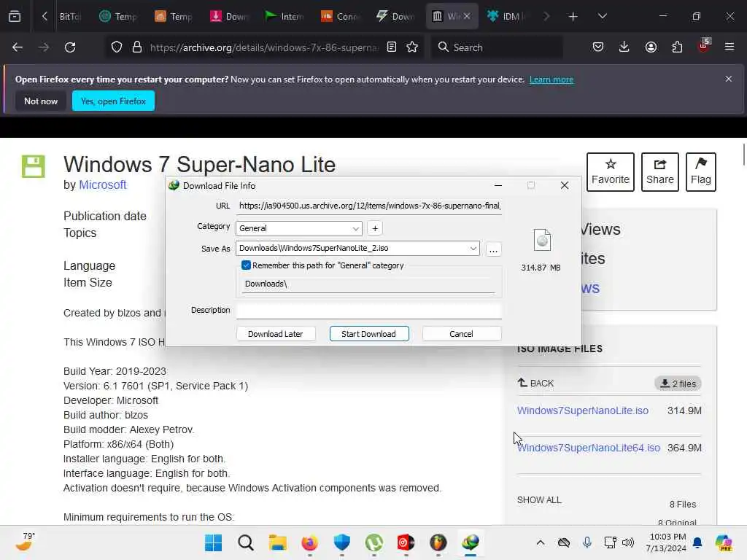Go back with the browser back arrow
The height and width of the screenshot is (560, 747).
pos(18,47)
